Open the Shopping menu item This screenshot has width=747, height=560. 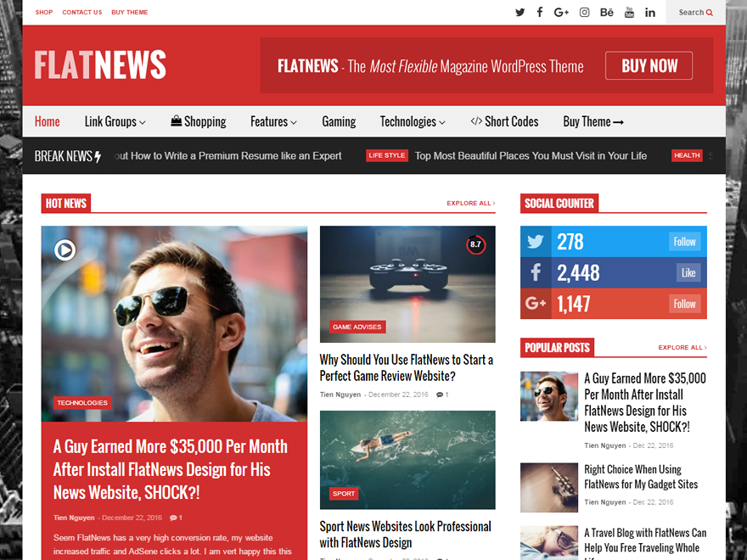click(199, 121)
